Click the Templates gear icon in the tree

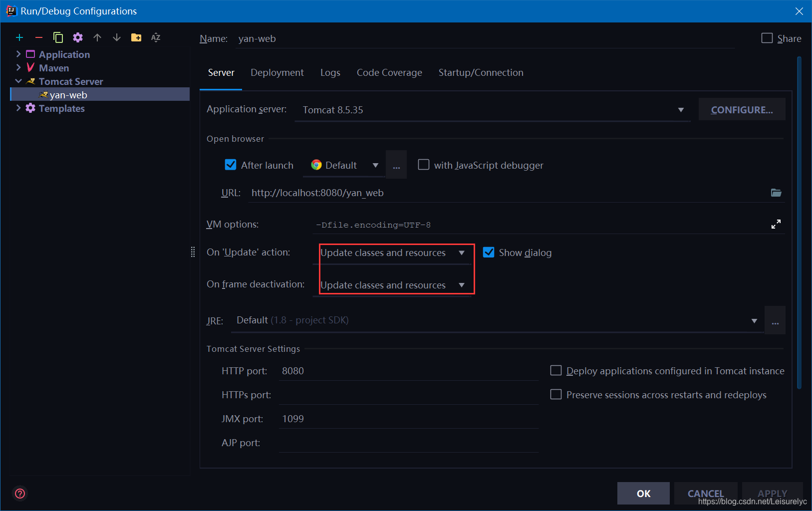point(30,108)
